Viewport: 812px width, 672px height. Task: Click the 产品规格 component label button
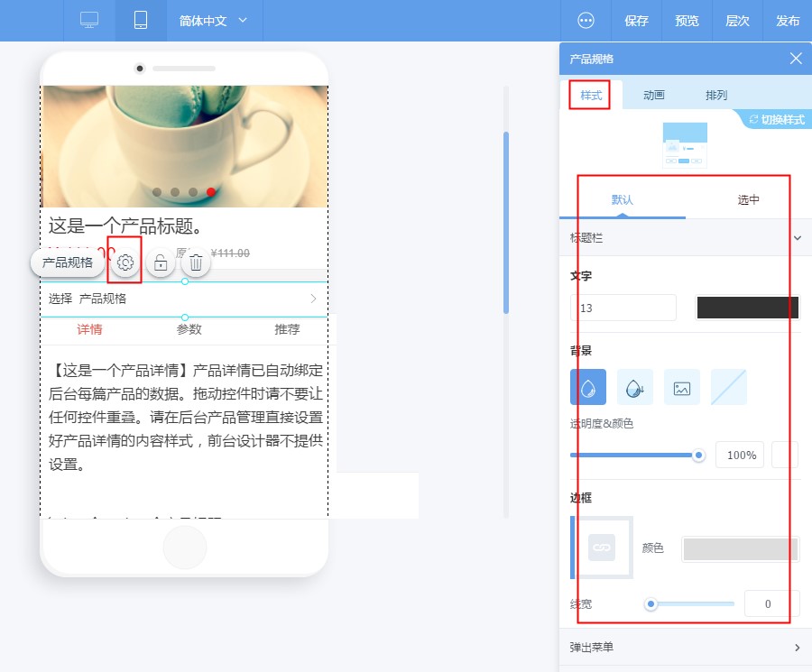[x=68, y=262]
